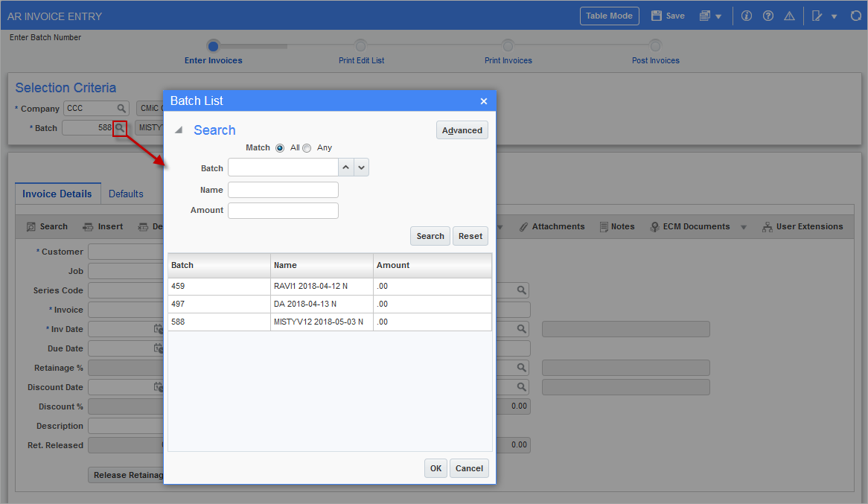The height and width of the screenshot is (504, 868).
Task: Click Company field lookup magnifier icon
Action: pyautogui.click(x=121, y=108)
